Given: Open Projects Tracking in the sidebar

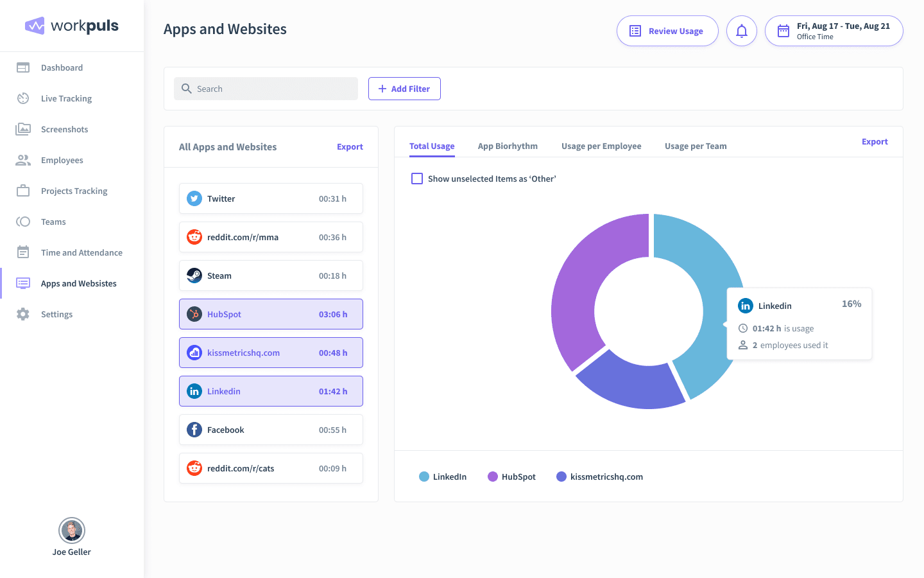Looking at the screenshot, I should 23,191.
